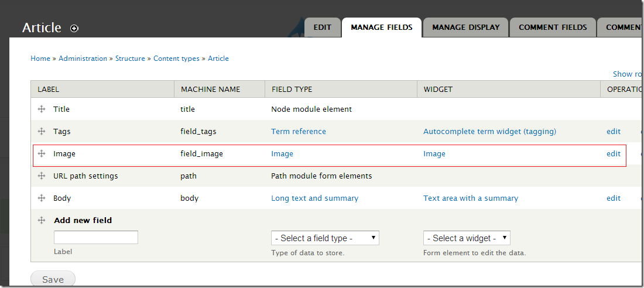Open the Edit tab
The image size is (644, 288).
(x=322, y=28)
